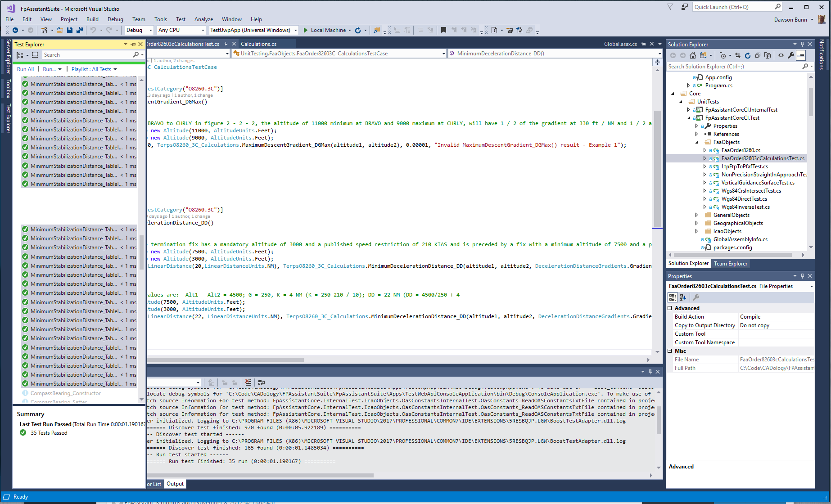Click the Open File toolbar icon

[x=59, y=30]
